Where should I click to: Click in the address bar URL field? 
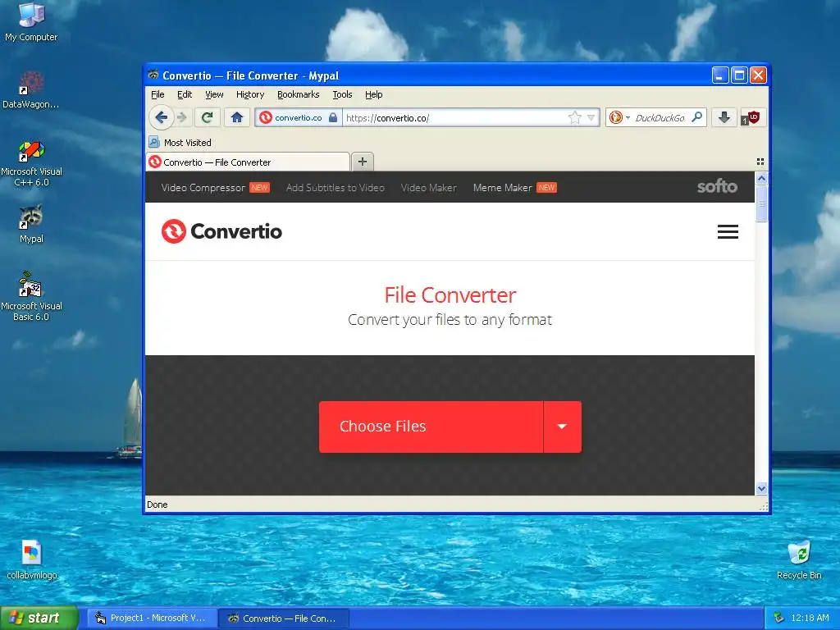[455, 118]
